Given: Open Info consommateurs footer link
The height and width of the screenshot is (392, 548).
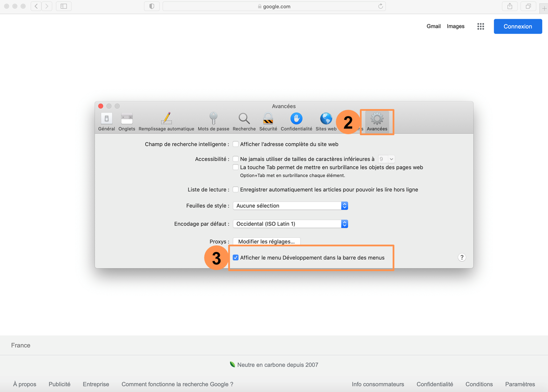Looking at the screenshot, I should [378, 384].
